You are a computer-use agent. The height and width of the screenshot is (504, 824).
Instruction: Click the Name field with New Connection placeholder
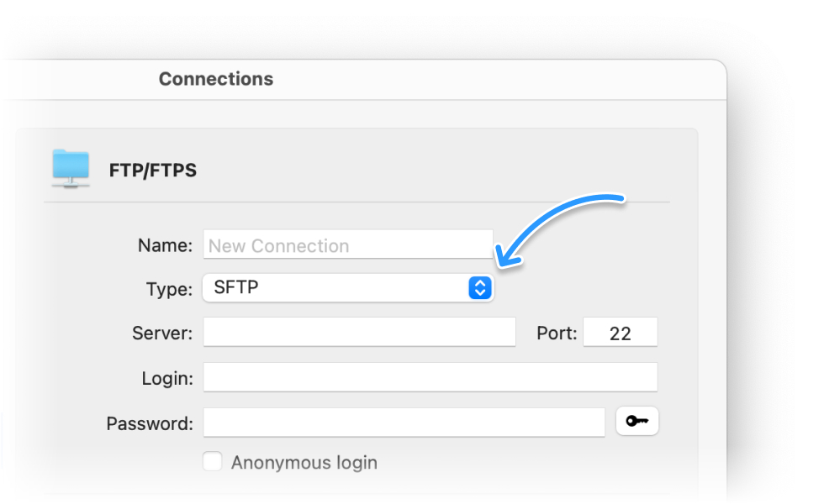point(347,245)
